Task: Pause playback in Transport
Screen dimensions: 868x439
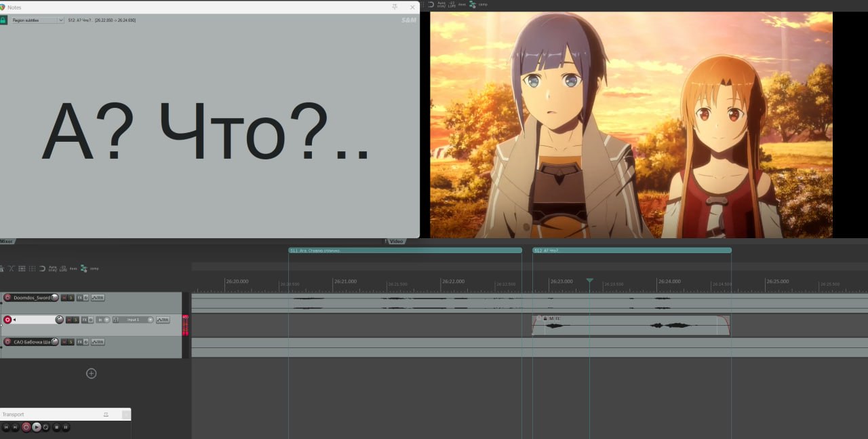Action: tap(66, 427)
